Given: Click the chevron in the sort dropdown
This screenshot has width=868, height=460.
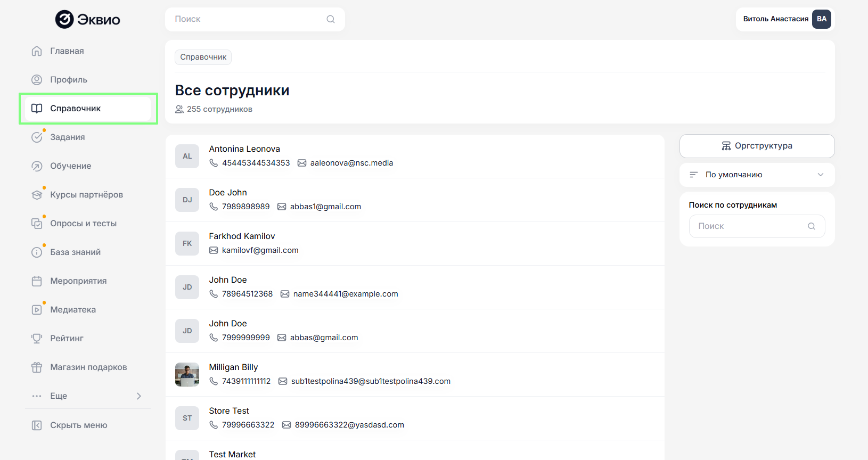Looking at the screenshot, I should [821, 175].
